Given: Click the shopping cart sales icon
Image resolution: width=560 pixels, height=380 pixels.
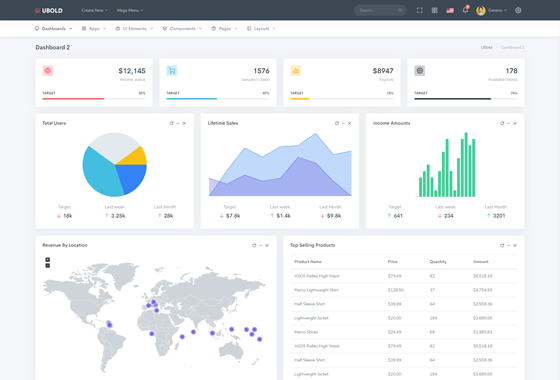Looking at the screenshot, I should (172, 70).
